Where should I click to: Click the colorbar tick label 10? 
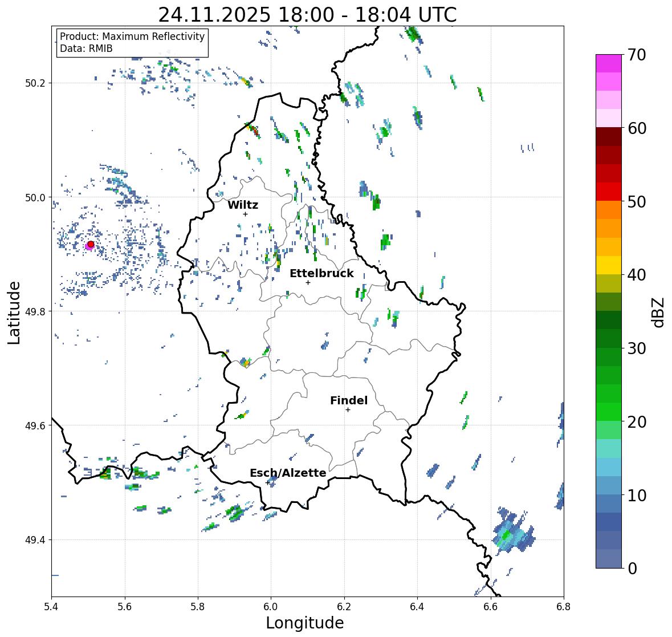[x=637, y=495]
